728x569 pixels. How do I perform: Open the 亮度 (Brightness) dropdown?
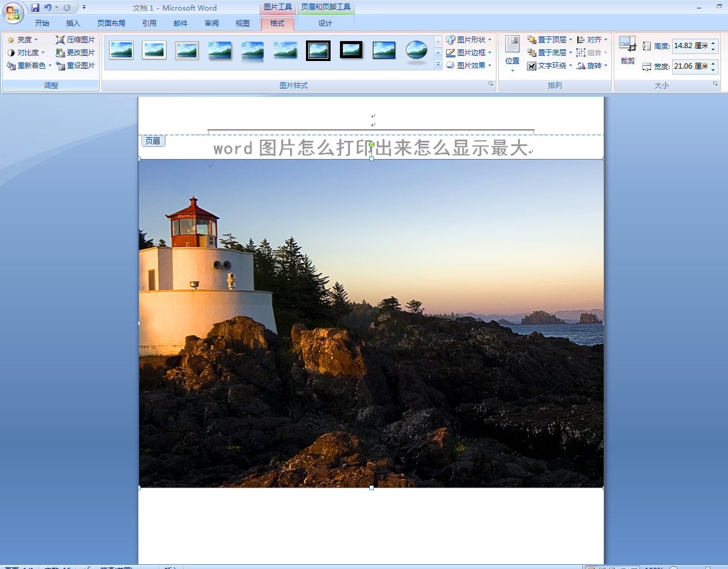pyautogui.click(x=23, y=40)
